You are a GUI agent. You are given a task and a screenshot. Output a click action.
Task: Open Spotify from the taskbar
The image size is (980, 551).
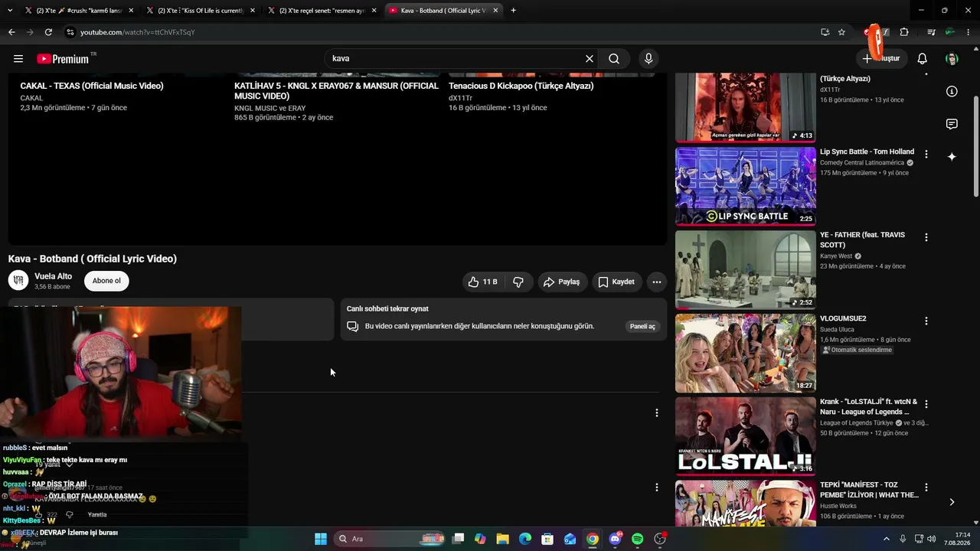pyautogui.click(x=638, y=539)
